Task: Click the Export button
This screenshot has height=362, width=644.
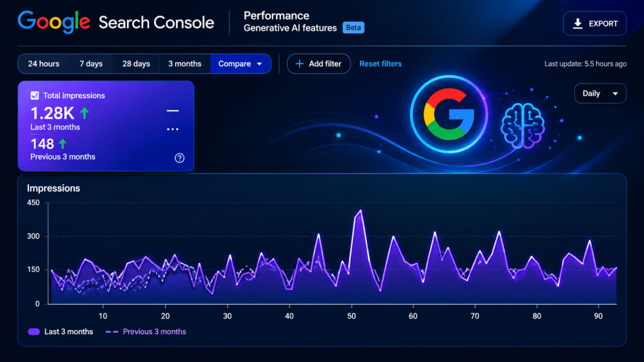Action: point(595,24)
